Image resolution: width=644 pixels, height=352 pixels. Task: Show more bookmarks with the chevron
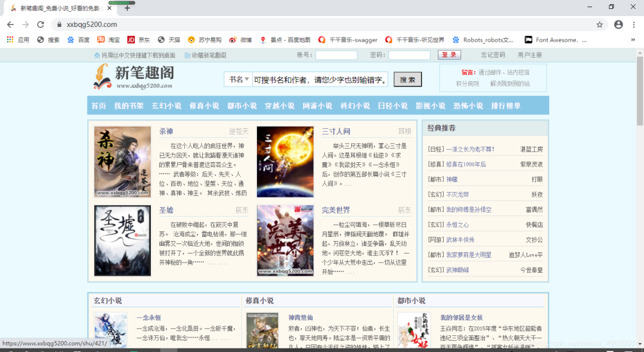(633, 40)
